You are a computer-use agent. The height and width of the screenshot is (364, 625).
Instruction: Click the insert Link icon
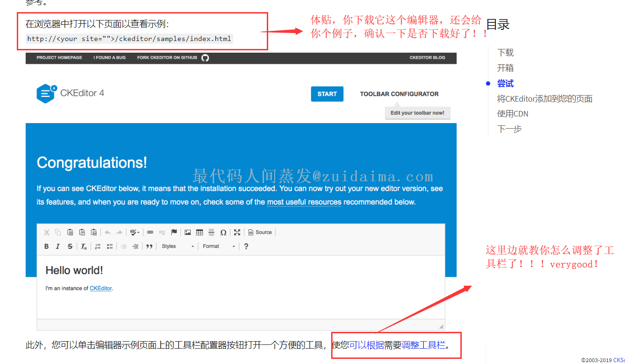coord(150,232)
